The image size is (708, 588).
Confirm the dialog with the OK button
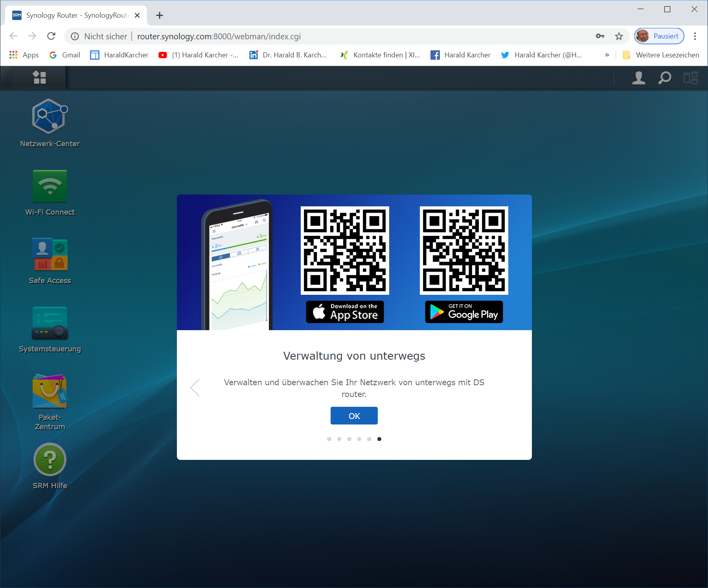point(354,416)
